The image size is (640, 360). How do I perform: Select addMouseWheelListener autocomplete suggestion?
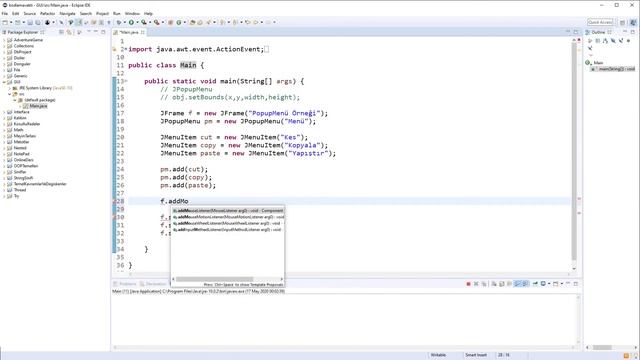click(228, 223)
